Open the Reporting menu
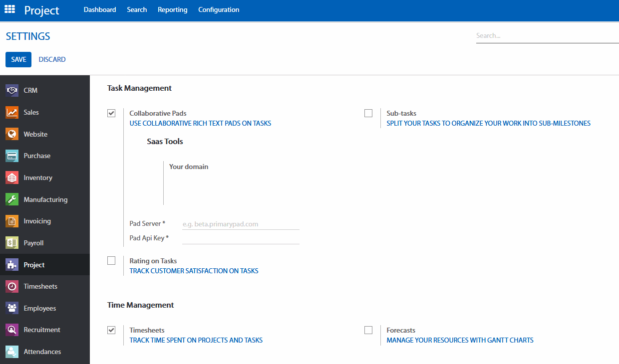This screenshot has width=619, height=364. (172, 9)
